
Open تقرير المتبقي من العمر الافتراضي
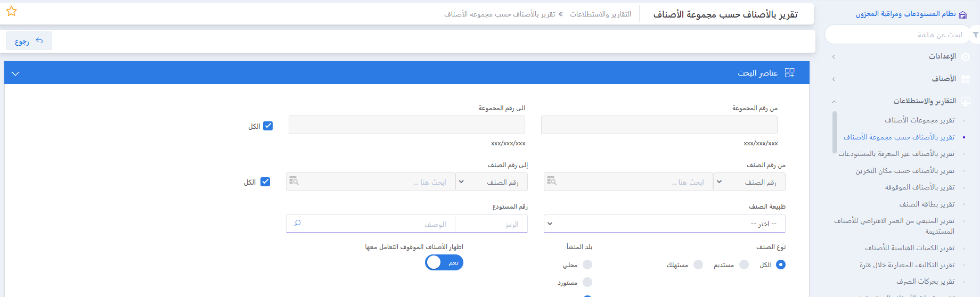click(894, 226)
